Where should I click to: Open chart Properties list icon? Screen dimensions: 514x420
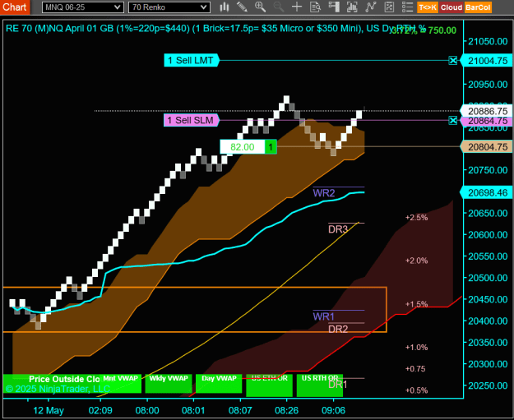point(407,7)
